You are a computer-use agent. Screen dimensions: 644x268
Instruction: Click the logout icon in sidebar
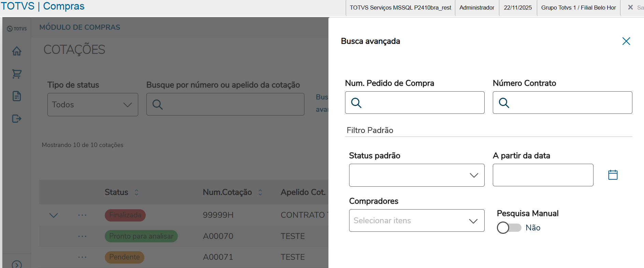17,119
